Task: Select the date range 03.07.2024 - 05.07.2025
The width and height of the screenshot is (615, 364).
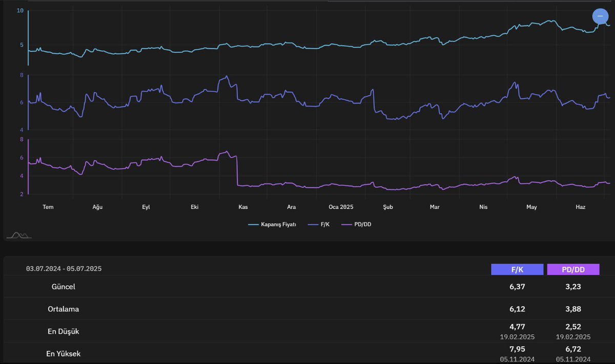Action: coord(64,269)
